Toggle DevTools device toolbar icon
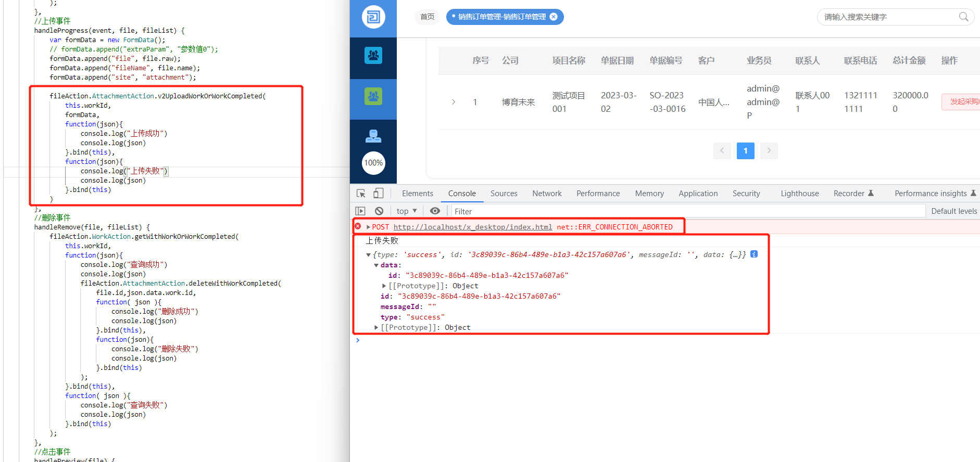This screenshot has width=980, height=462. (x=379, y=194)
